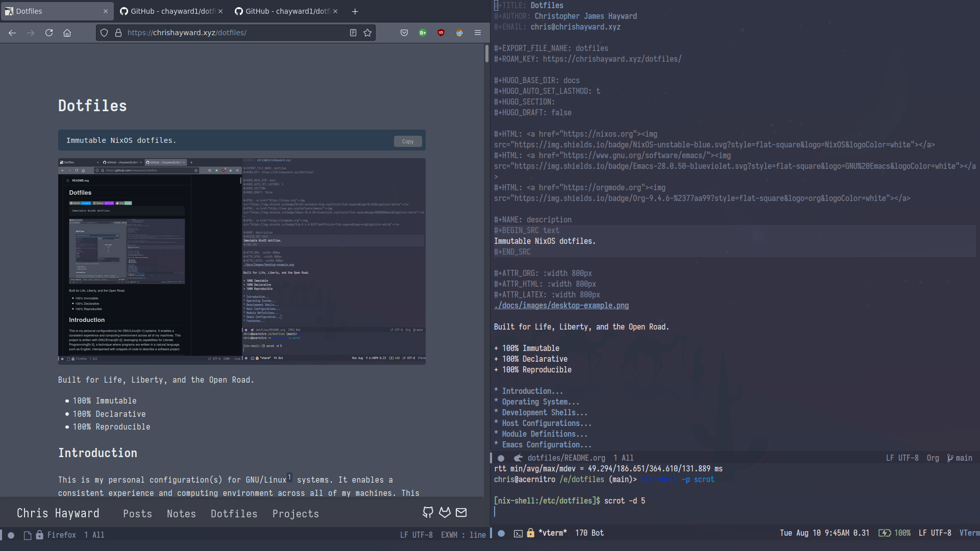Image resolution: width=980 pixels, height=551 pixels.
Task: Click the Posts navigation link
Action: [137, 513]
